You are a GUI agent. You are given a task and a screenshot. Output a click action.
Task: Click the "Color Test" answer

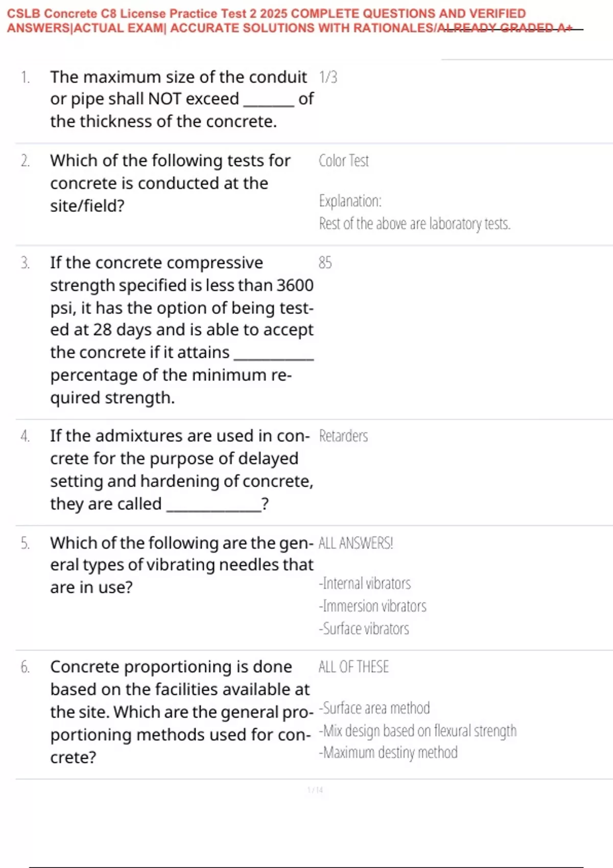tap(343, 161)
